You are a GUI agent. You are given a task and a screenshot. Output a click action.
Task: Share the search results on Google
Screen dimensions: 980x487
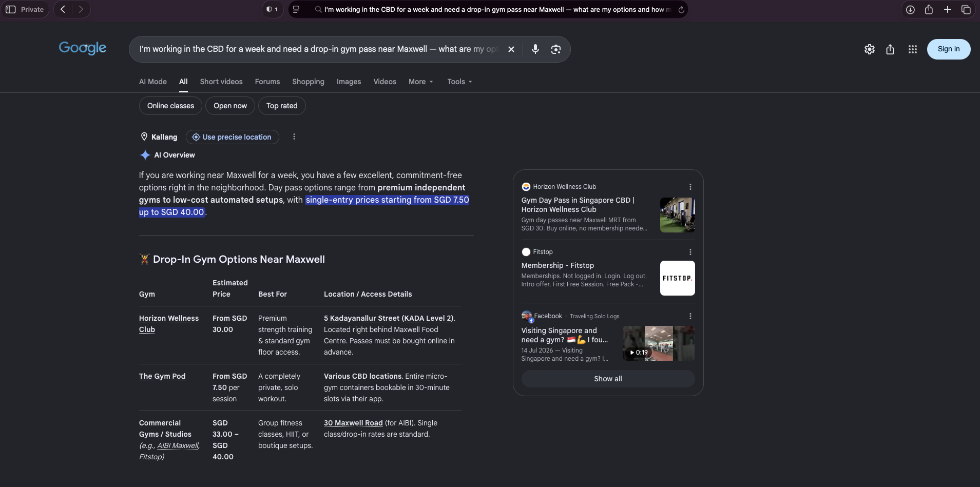click(890, 49)
